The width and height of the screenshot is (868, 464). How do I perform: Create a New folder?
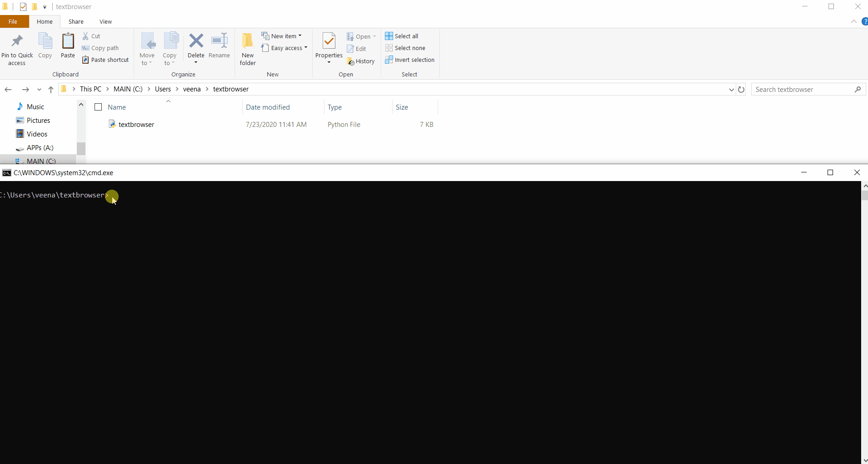[x=247, y=48]
